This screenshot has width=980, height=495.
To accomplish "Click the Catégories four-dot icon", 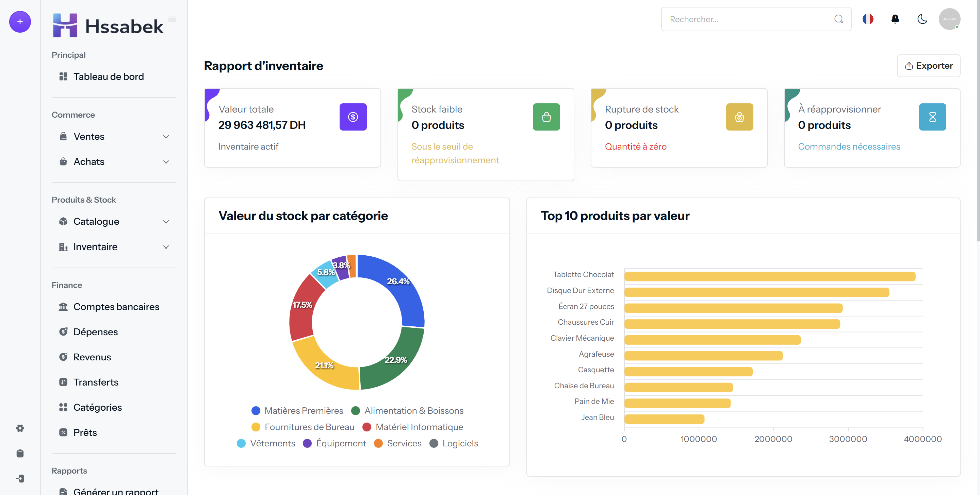I will [63, 407].
